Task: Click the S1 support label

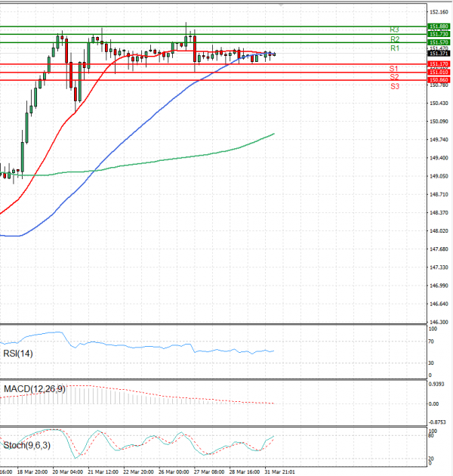Action: [393, 69]
